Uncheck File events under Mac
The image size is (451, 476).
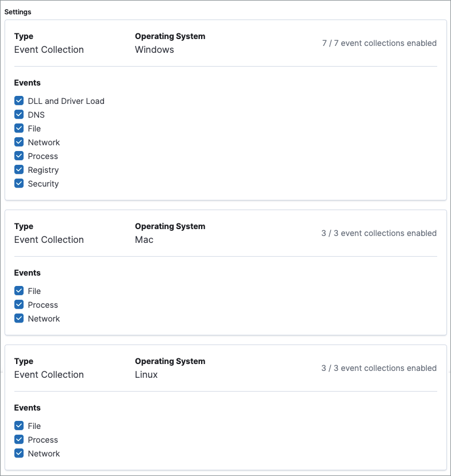click(x=19, y=291)
